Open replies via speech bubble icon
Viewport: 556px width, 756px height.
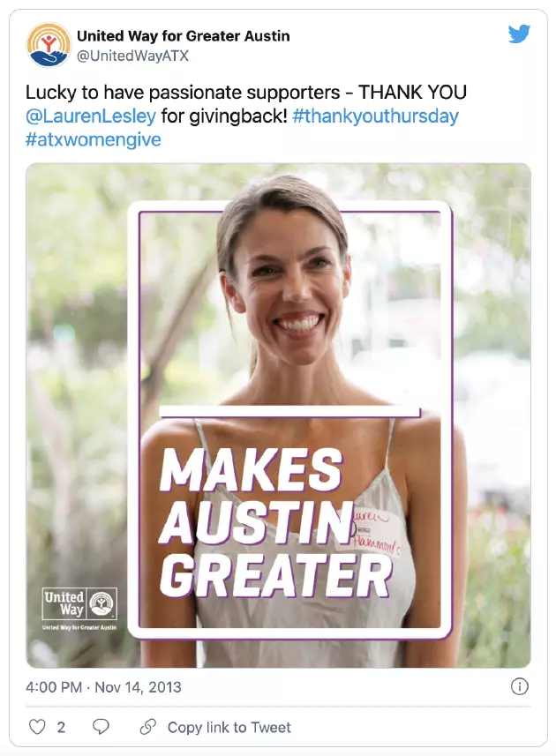point(101,727)
